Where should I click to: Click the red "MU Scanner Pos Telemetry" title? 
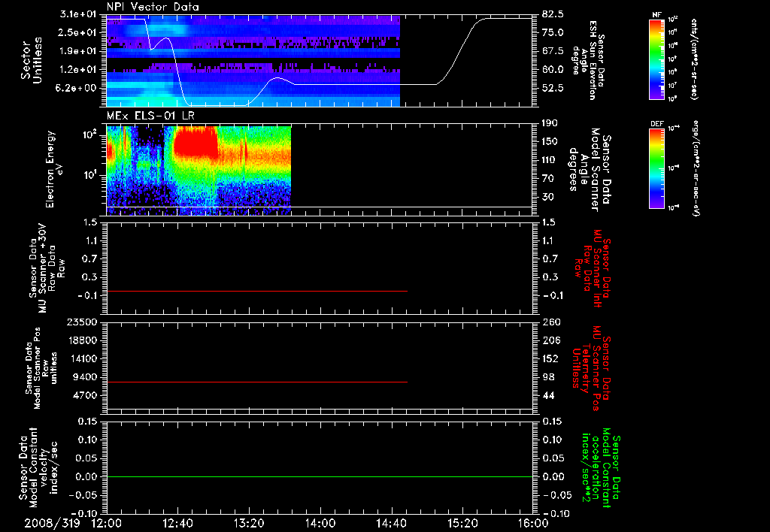pos(592,368)
